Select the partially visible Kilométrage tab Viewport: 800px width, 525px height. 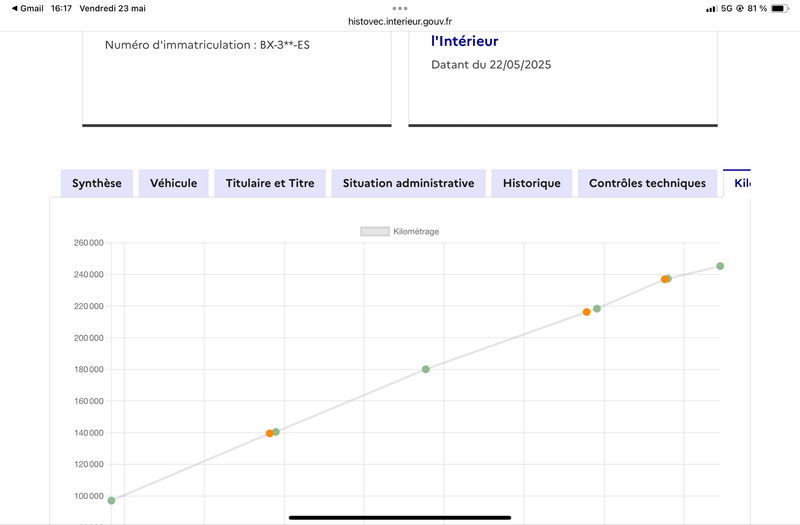click(737, 183)
